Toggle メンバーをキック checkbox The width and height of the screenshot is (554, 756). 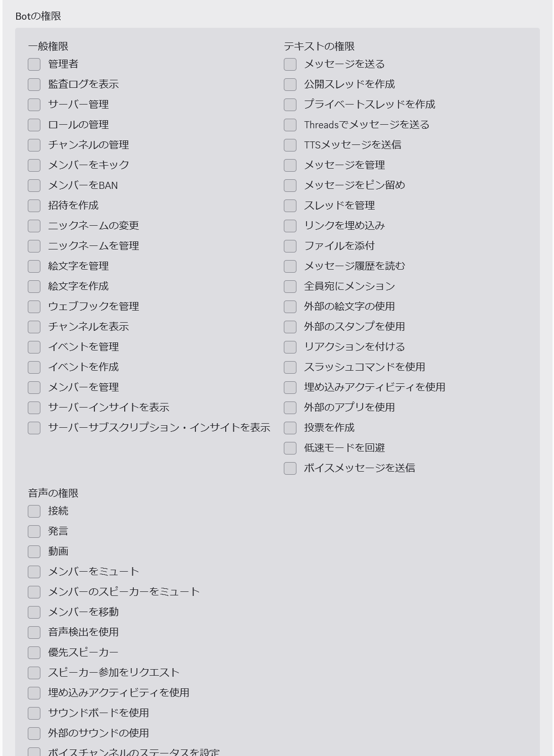(34, 165)
